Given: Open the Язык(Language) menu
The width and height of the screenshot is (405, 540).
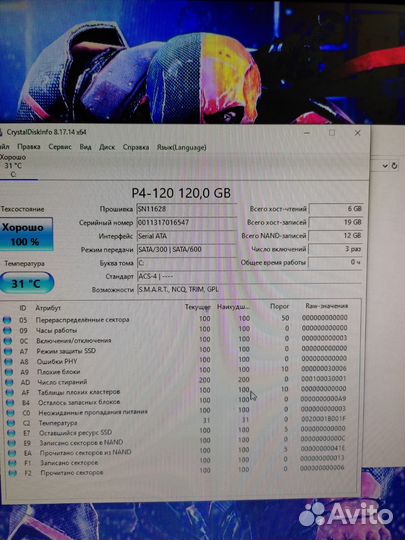Looking at the screenshot, I should [x=181, y=147].
